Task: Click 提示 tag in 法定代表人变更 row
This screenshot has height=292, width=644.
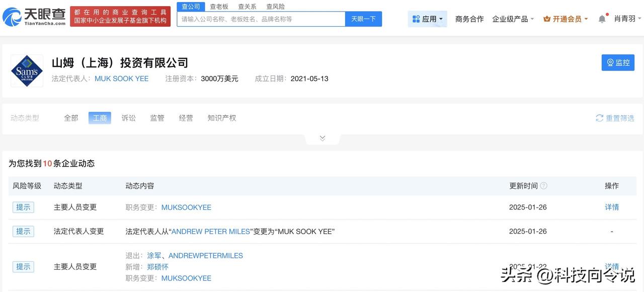Action: pos(23,231)
